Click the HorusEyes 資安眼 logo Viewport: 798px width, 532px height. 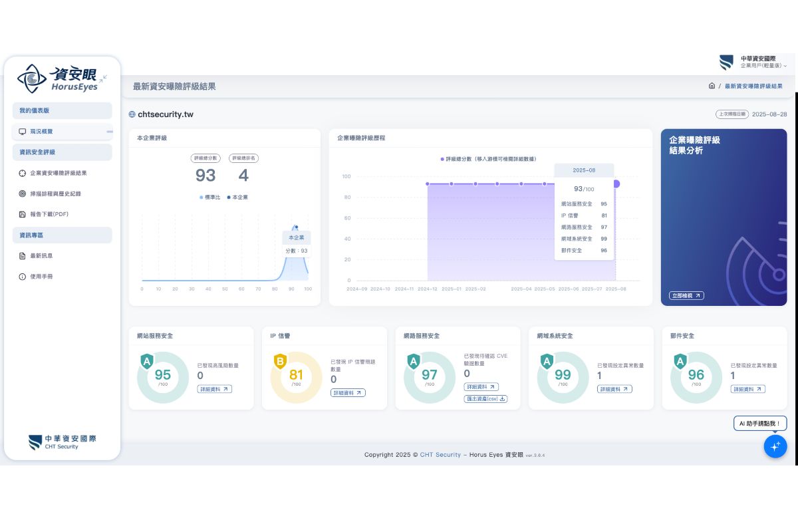pyautogui.click(x=57, y=78)
